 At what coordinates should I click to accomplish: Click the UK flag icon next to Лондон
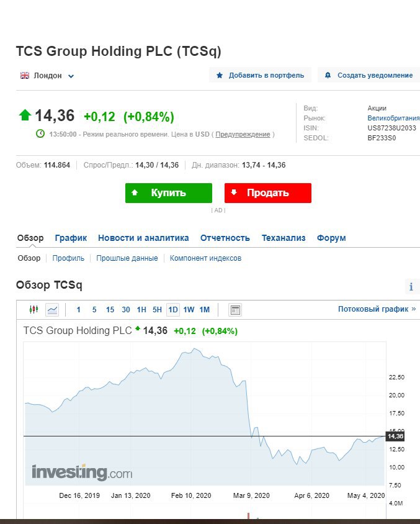25,76
